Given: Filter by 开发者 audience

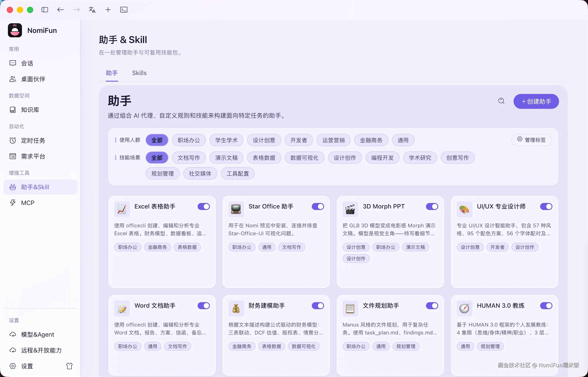Looking at the screenshot, I should tap(299, 140).
